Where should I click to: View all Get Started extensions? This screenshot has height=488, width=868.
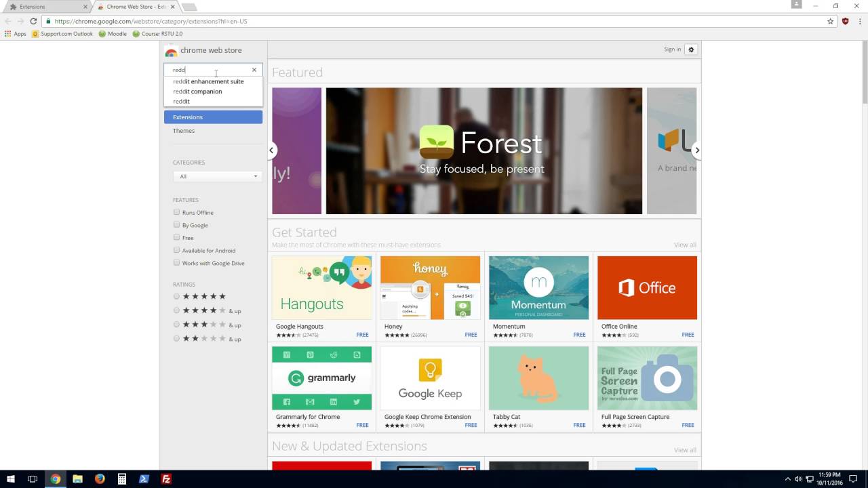[x=685, y=245]
